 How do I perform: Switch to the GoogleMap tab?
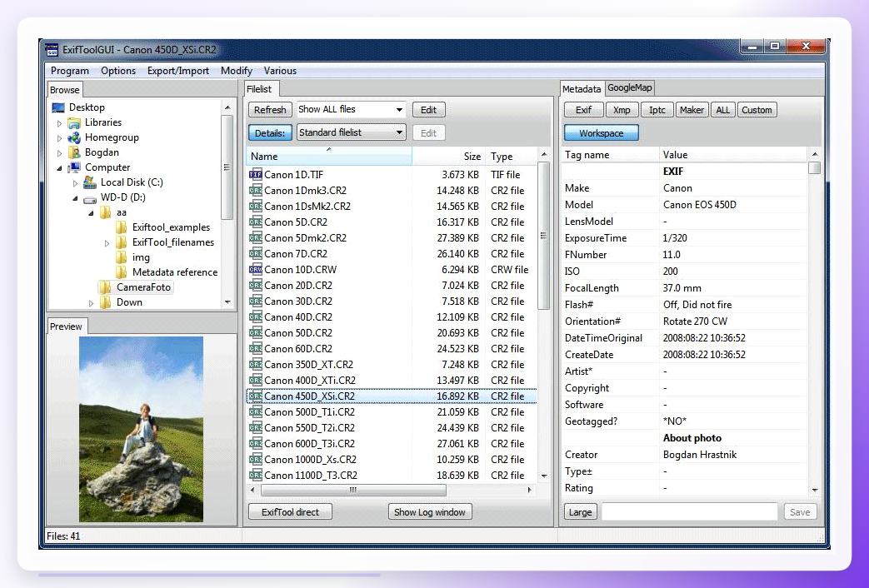click(630, 87)
